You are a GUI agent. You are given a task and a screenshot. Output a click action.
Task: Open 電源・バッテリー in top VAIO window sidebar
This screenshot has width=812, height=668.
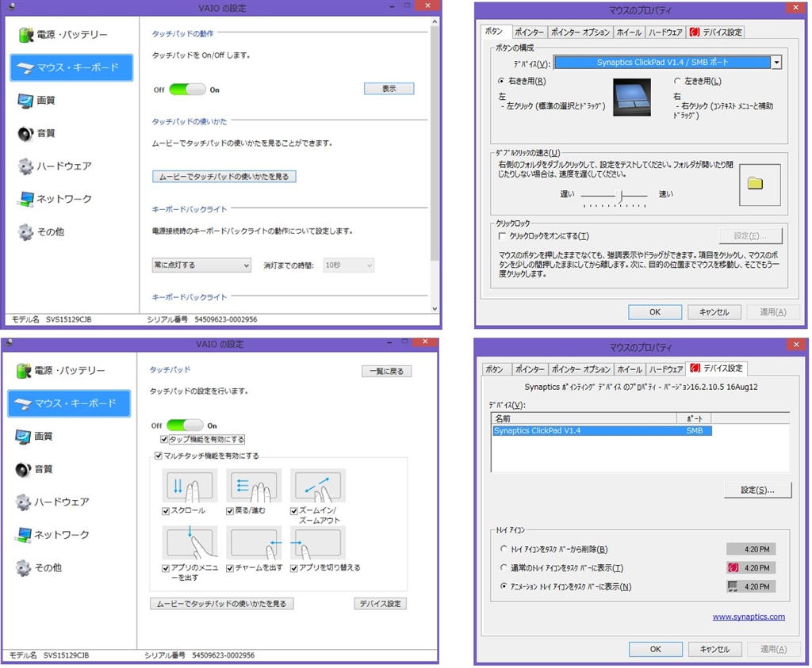tap(63, 35)
